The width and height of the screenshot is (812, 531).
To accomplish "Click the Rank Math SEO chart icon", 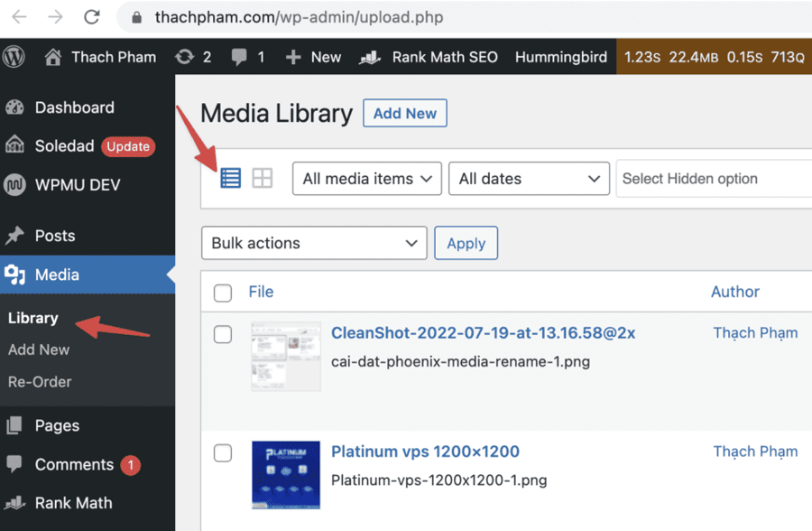I will pos(370,57).
